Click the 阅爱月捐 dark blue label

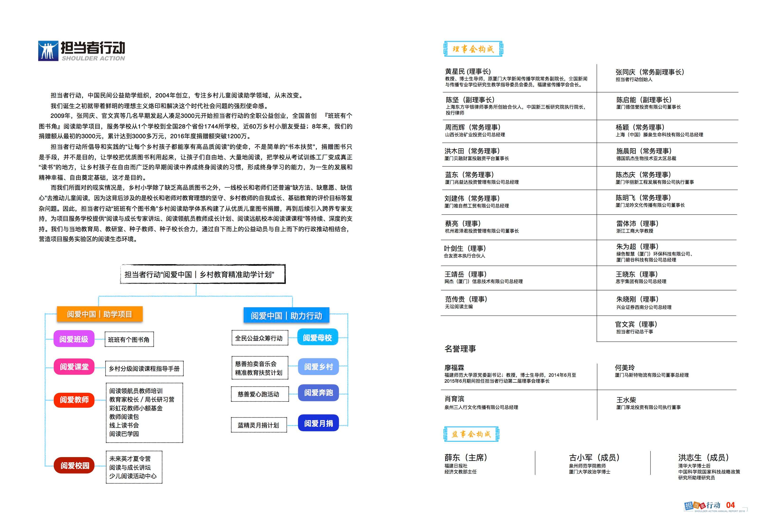(x=318, y=423)
